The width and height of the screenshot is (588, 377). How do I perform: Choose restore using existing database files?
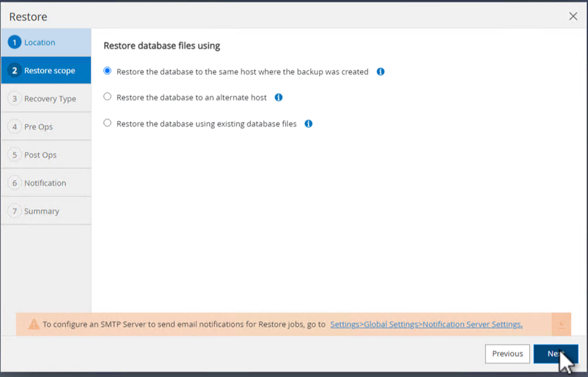[107, 123]
